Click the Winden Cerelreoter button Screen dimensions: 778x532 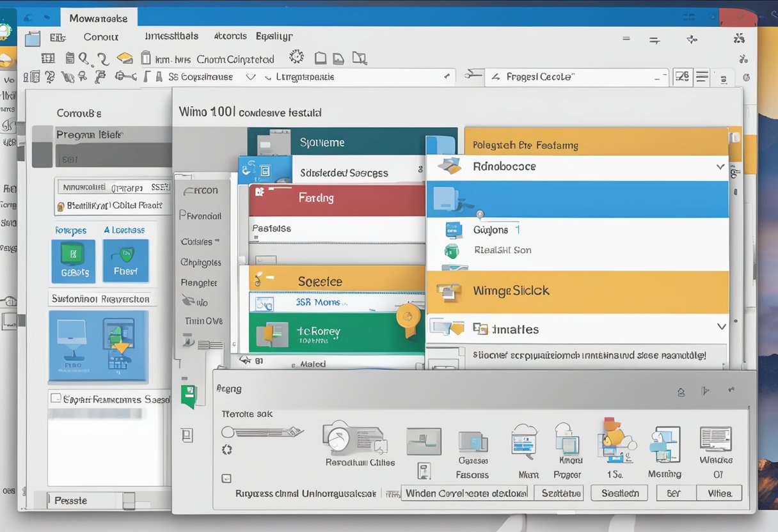click(465, 493)
